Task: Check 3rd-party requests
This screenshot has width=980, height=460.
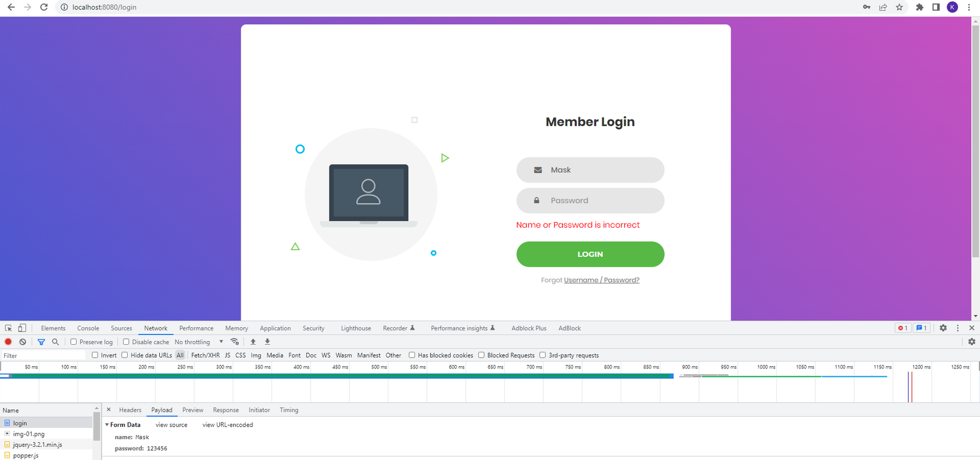Action: [x=542, y=355]
